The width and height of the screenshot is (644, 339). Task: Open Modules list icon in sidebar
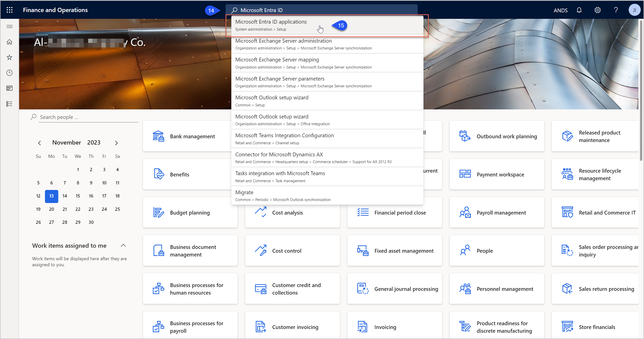point(10,104)
